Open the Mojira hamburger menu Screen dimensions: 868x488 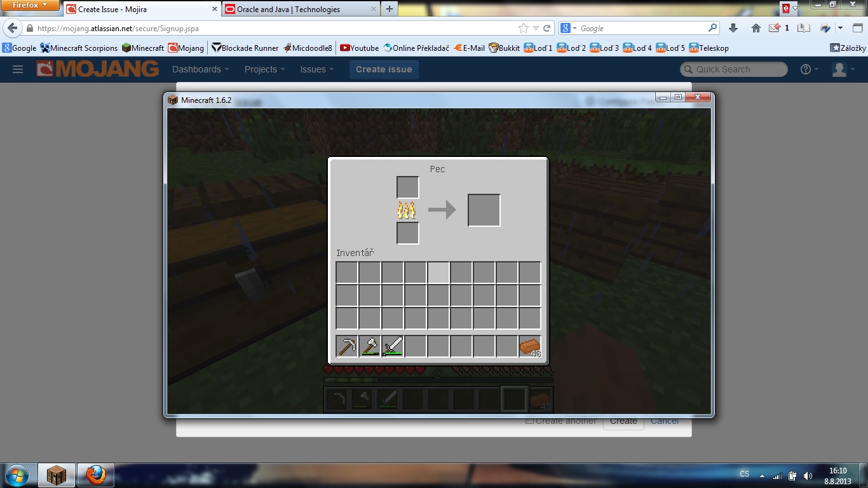coord(18,69)
